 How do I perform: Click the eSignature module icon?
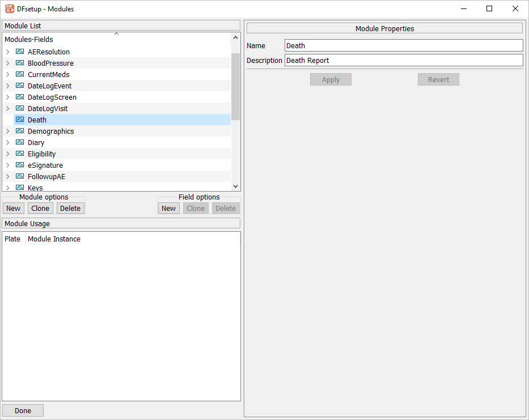[20, 165]
